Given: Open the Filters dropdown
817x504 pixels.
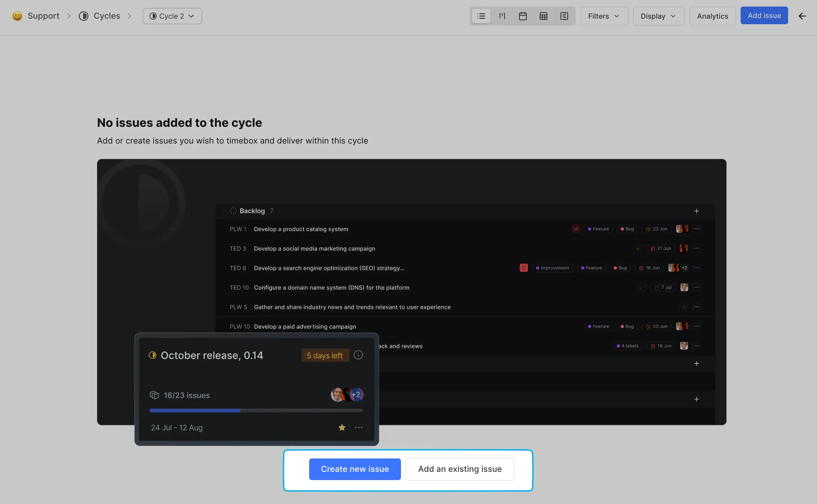Looking at the screenshot, I should click(x=604, y=16).
